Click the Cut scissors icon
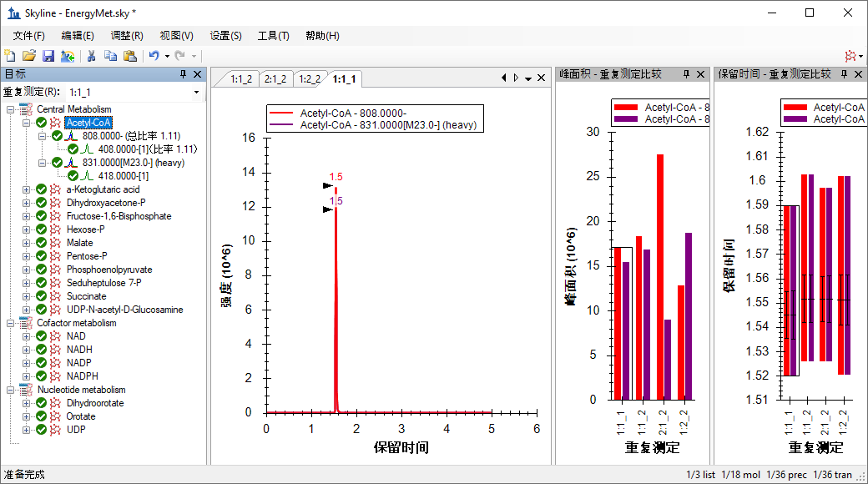Screen dimensions: 868x484 click(92, 56)
